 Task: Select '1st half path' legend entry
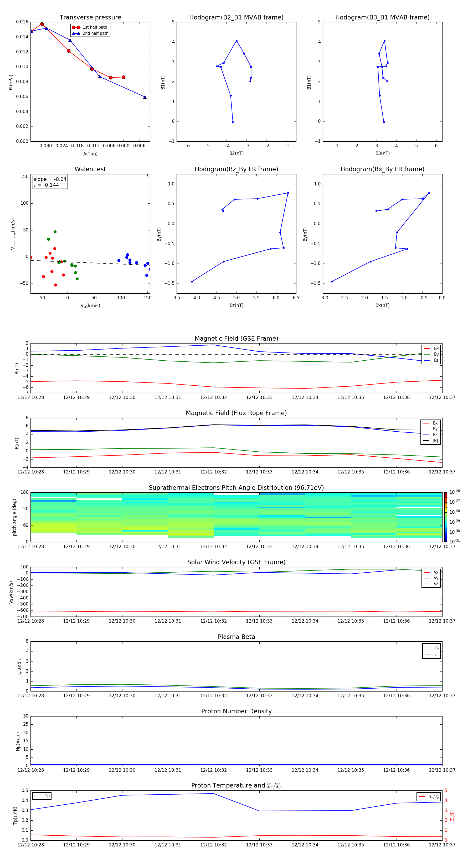pos(90,27)
